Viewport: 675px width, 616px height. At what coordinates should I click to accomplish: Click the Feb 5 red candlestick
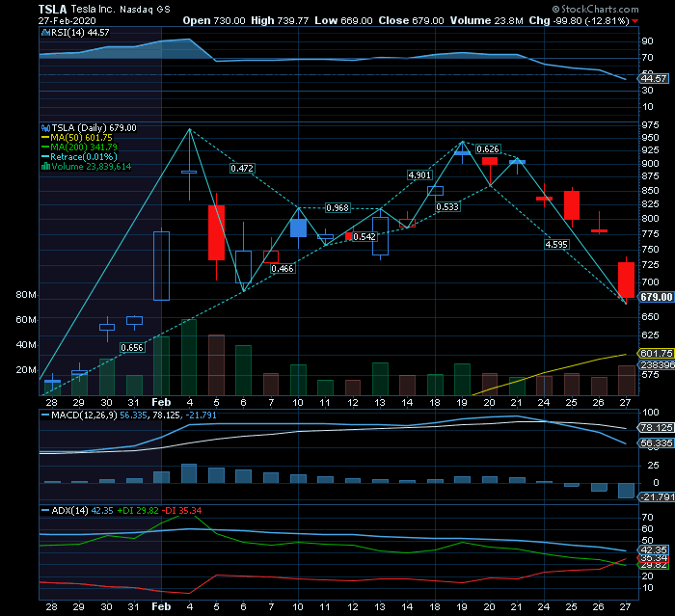point(217,232)
